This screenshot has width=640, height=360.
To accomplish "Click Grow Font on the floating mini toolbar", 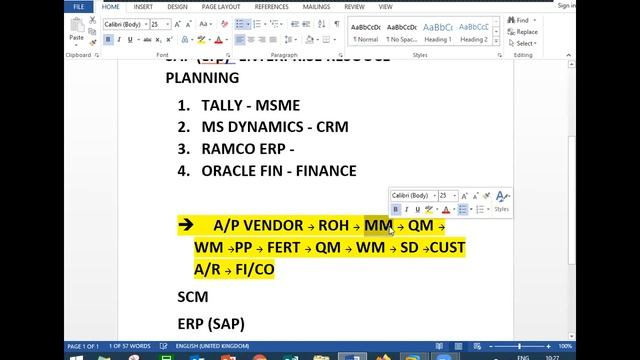I will point(464,196).
